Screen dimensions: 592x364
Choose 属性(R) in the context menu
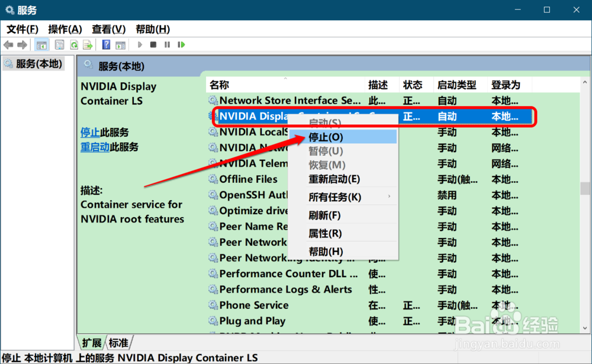[343, 233]
